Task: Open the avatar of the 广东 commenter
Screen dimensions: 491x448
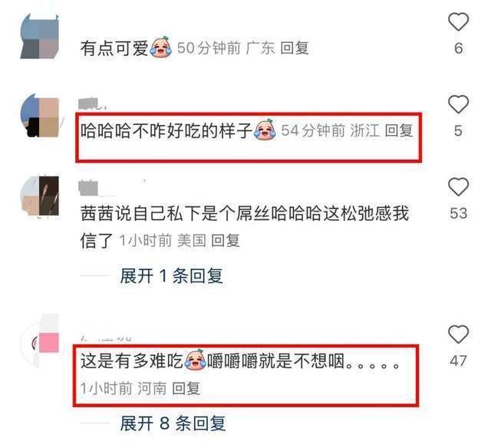Action: [40, 36]
